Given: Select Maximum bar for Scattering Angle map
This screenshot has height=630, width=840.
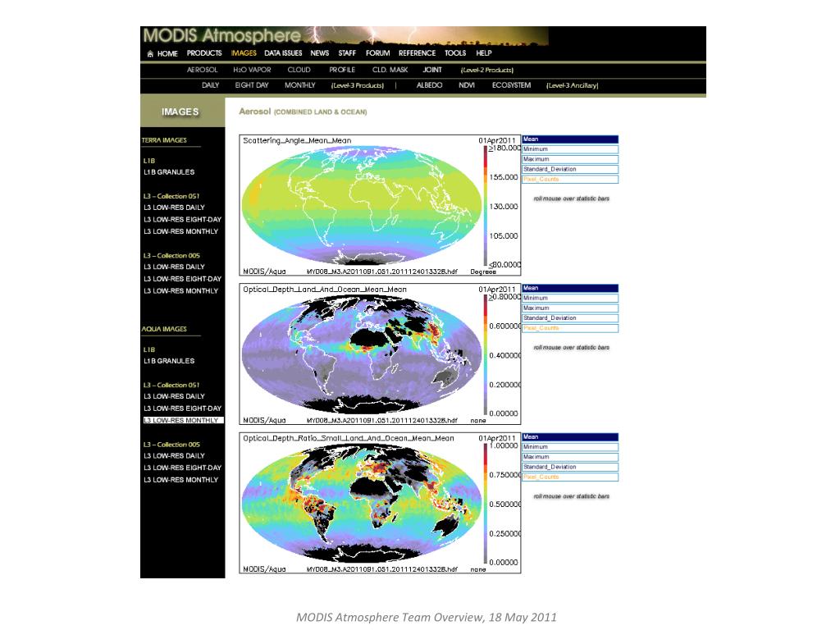Looking at the screenshot, I should 570,159.
